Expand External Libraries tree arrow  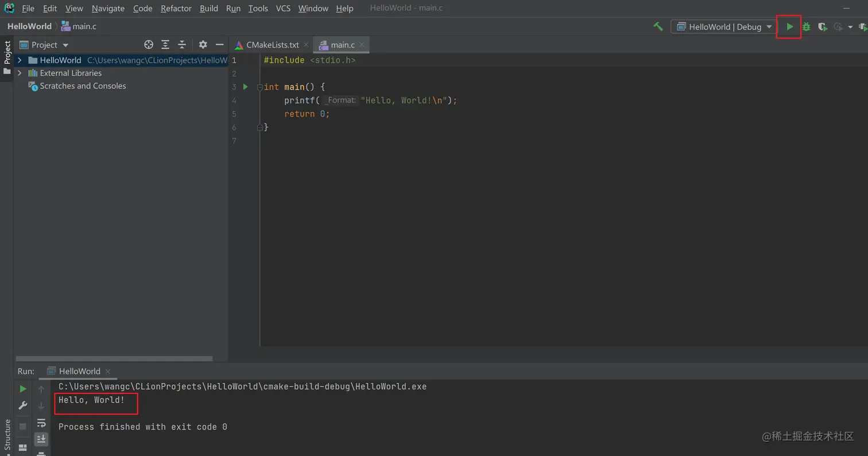click(x=20, y=73)
